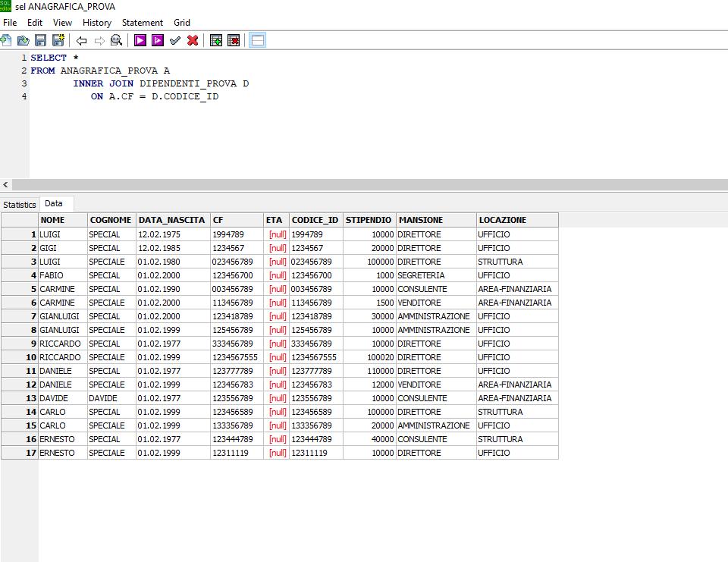728x562 pixels.
Task: Click the Save As disk icon
Action: click(x=58, y=40)
